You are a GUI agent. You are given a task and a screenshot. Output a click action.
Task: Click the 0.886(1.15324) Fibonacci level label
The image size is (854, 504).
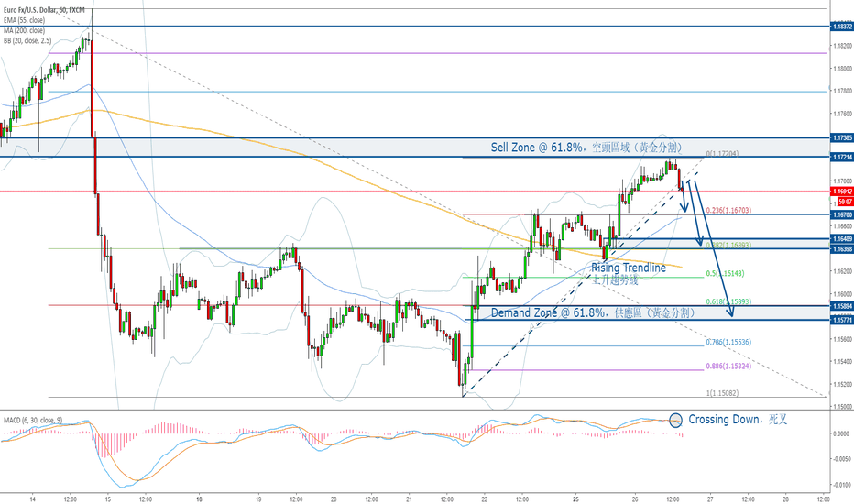[x=728, y=367]
